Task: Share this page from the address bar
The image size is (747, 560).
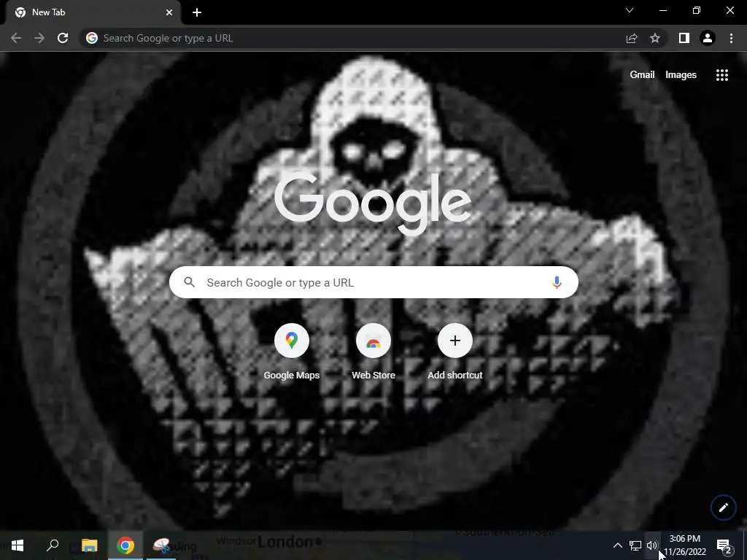Action: point(632,38)
